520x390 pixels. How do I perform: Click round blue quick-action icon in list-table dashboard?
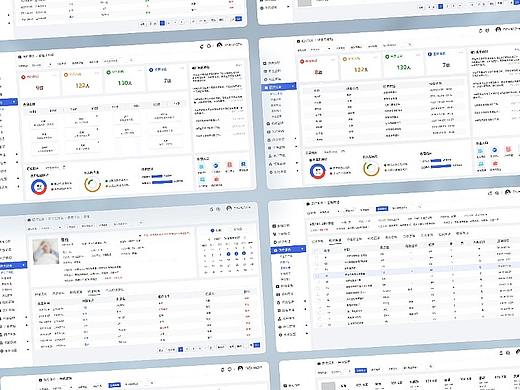(x=495, y=150)
